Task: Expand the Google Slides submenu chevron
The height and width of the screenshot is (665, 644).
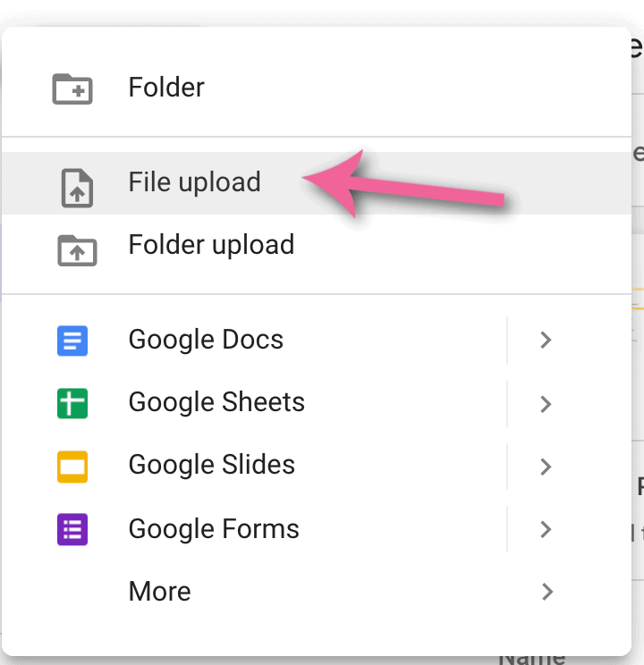Action: click(x=546, y=467)
